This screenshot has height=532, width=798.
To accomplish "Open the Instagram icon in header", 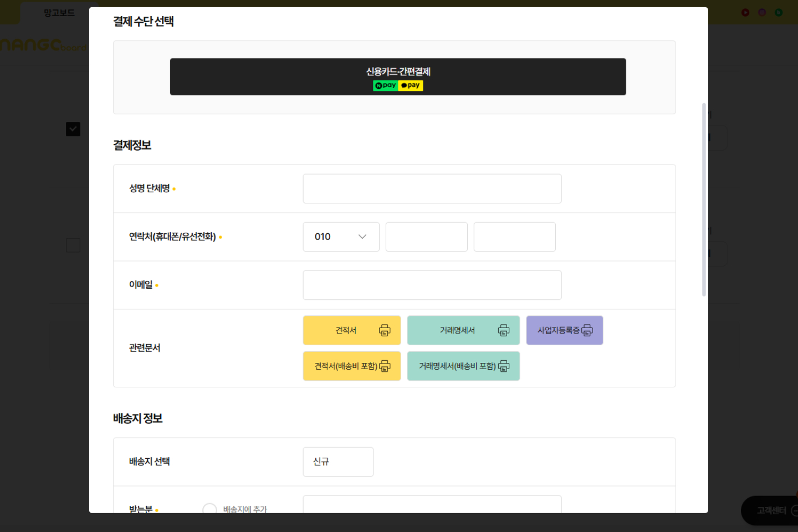I will click(762, 12).
